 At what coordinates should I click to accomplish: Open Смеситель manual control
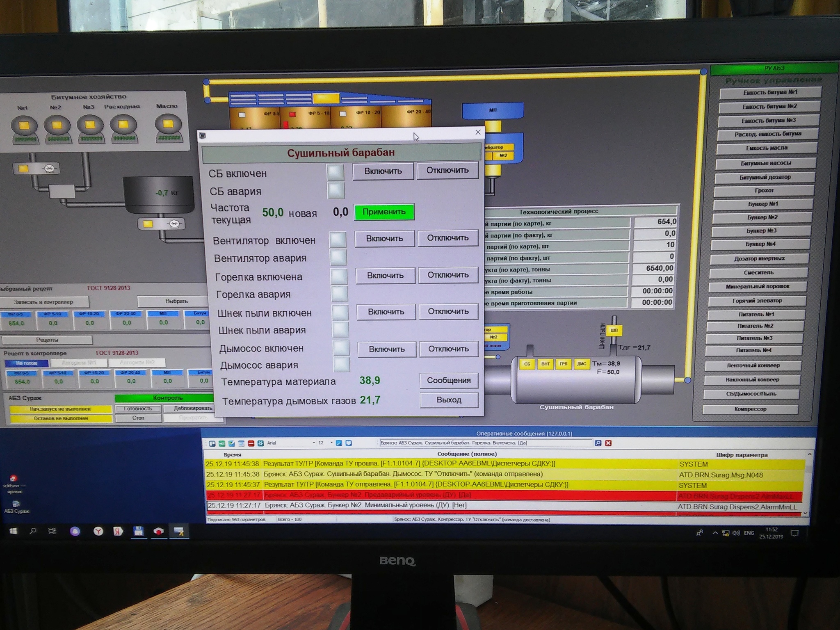point(758,273)
